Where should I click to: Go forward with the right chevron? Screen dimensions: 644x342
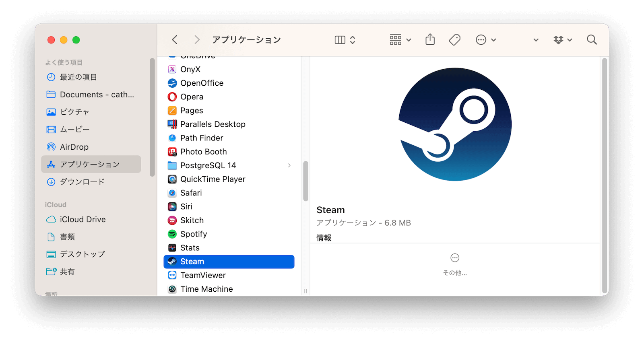click(197, 39)
